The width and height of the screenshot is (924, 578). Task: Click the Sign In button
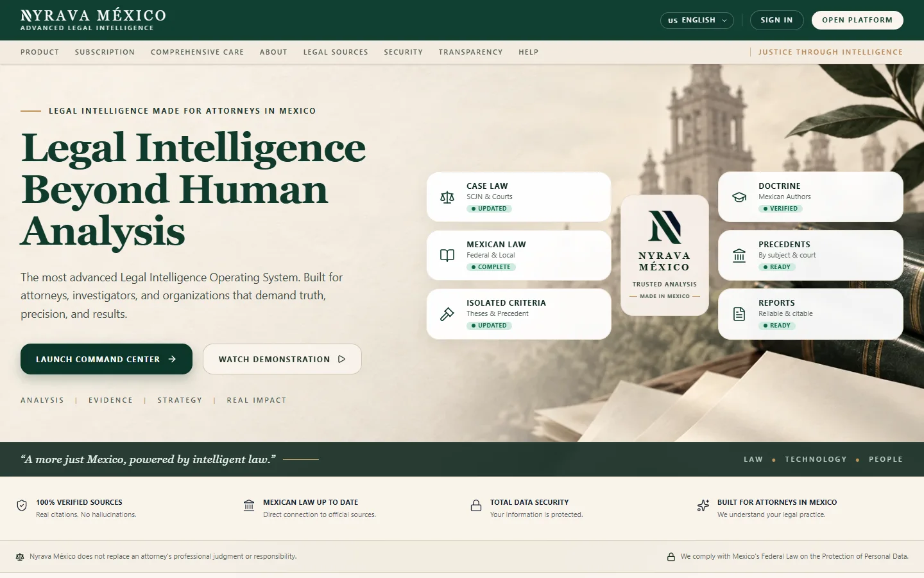(776, 20)
